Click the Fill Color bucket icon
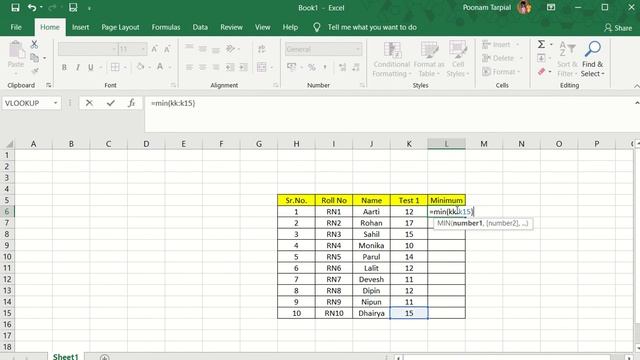 tap(140, 67)
